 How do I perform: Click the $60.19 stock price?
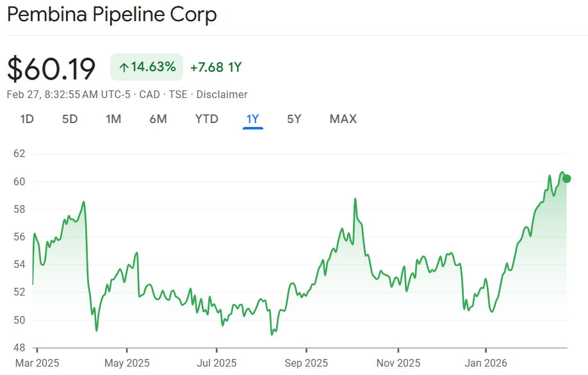51,69
